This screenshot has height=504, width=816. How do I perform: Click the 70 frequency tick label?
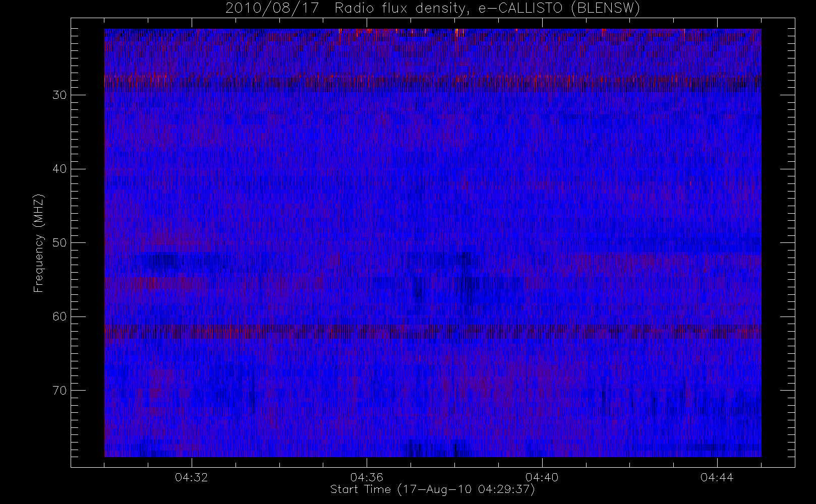point(60,391)
